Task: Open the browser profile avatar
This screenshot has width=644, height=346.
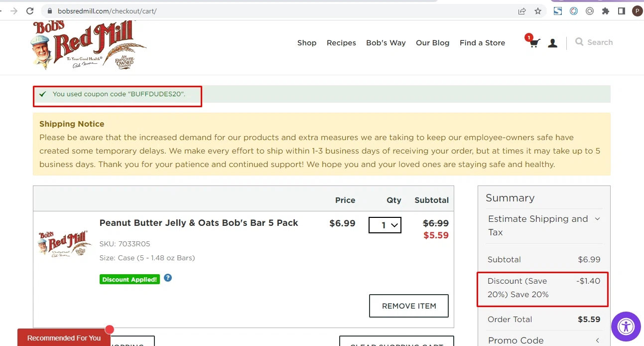Action: pos(637,11)
